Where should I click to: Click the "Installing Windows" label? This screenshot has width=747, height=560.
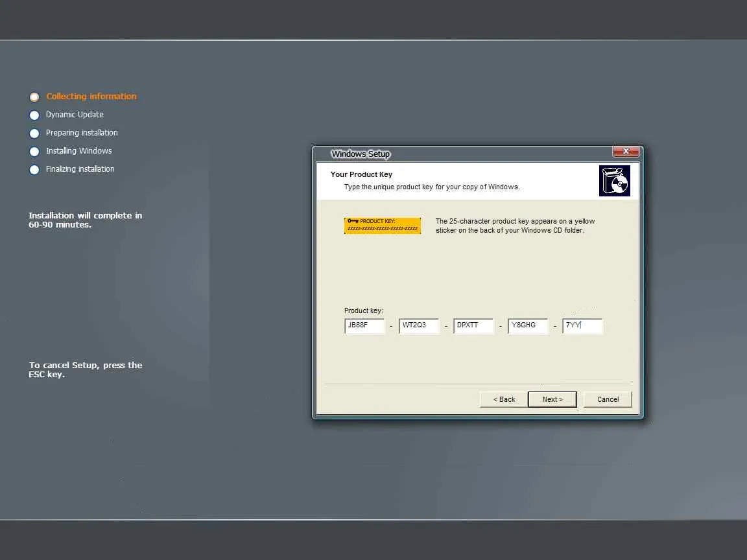[78, 151]
